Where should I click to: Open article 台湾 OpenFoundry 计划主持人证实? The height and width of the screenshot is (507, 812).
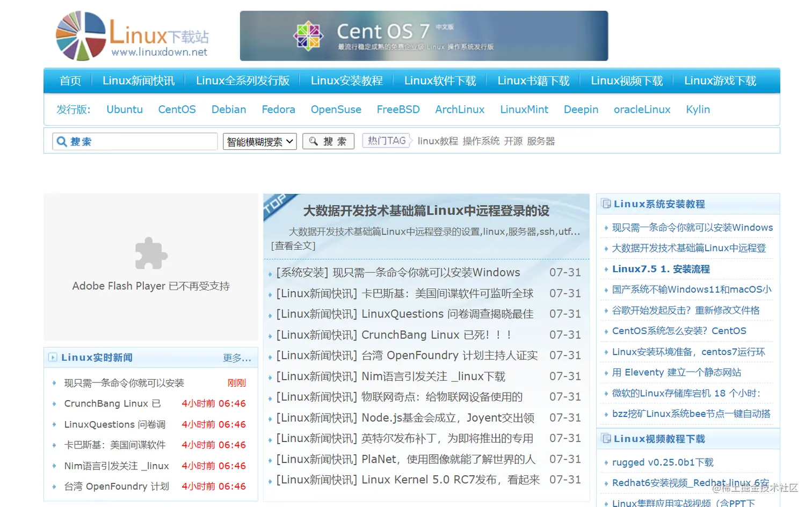tap(450, 356)
